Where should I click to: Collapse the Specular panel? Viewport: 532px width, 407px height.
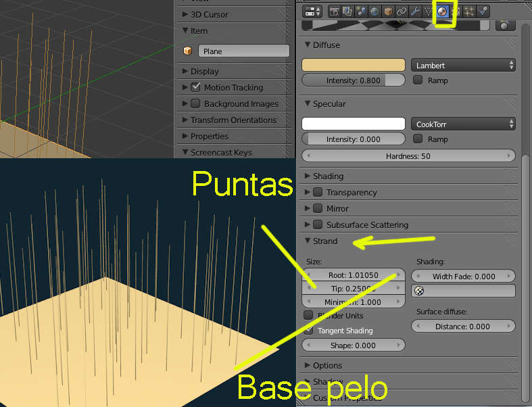point(308,103)
